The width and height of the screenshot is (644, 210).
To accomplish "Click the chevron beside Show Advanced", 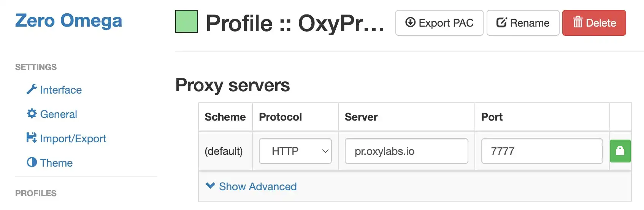I will [x=210, y=186].
